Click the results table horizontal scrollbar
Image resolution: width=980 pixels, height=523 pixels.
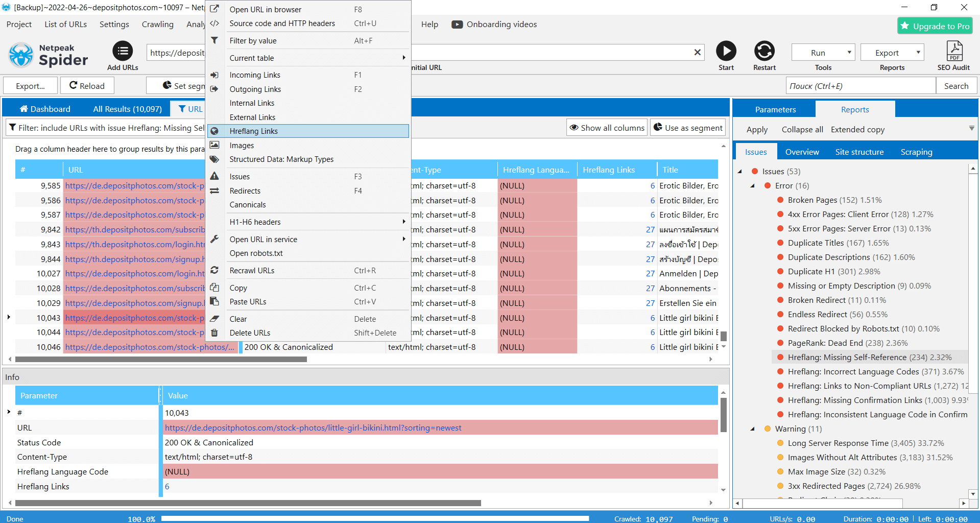(161, 359)
